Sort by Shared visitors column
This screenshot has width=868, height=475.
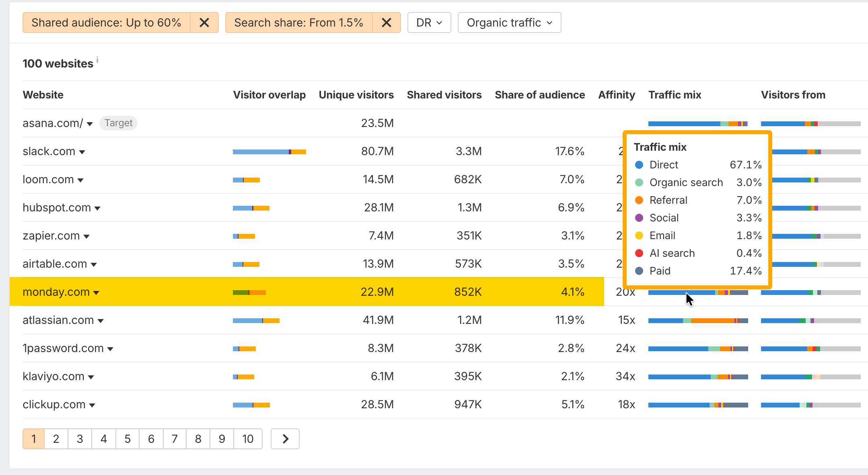444,95
